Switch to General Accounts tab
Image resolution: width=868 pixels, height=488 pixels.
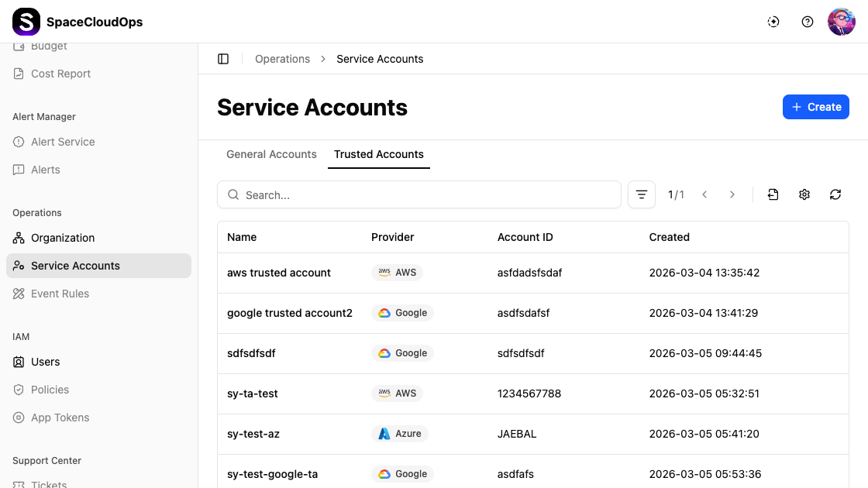271,154
